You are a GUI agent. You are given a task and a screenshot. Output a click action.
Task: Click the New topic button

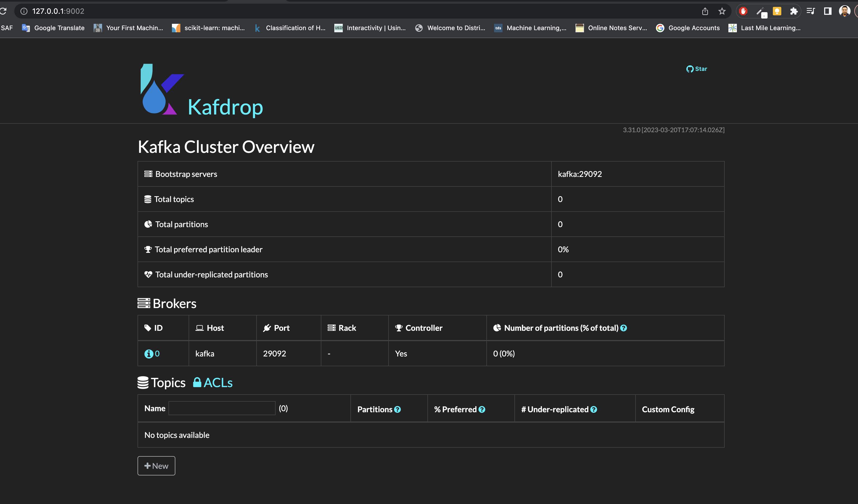[156, 466]
